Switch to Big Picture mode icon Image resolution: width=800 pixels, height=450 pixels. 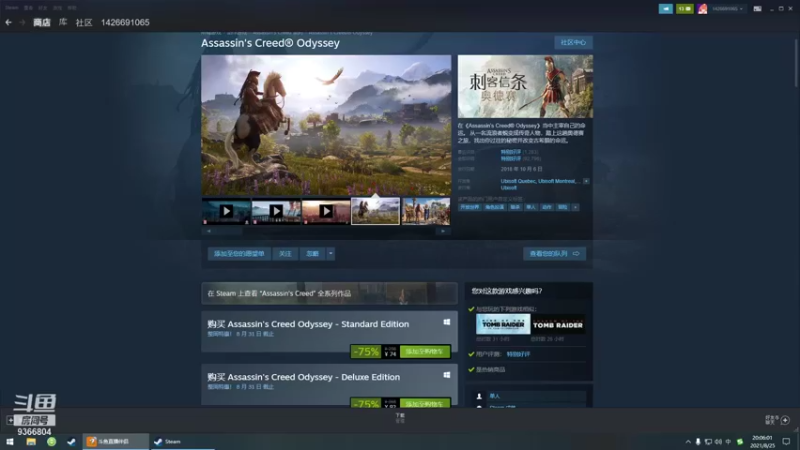(x=758, y=9)
